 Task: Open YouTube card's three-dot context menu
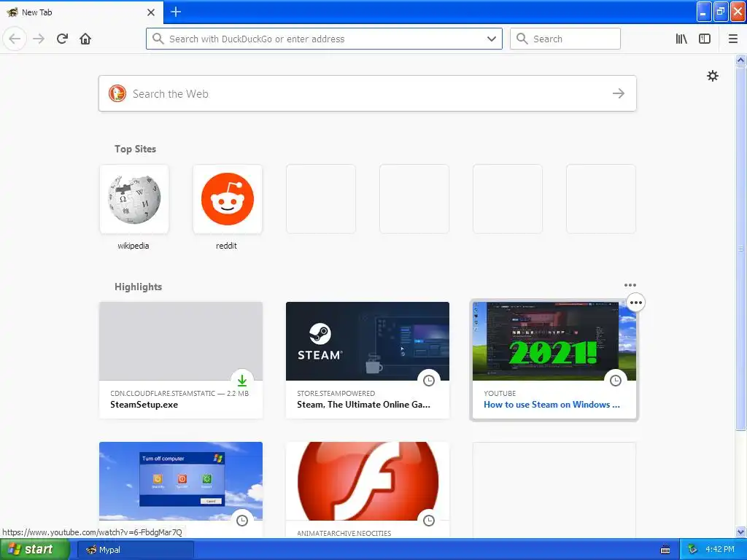click(636, 303)
